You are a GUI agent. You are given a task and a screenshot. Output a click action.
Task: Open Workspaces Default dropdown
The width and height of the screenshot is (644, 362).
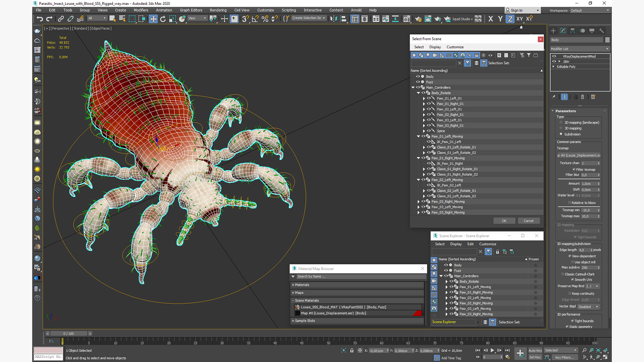pyautogui.click(x=590, y=10)
